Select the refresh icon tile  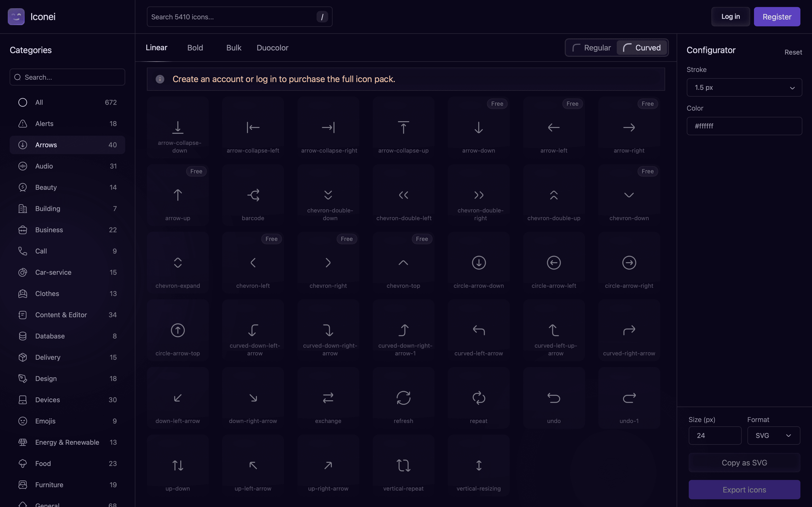point(403,398)
